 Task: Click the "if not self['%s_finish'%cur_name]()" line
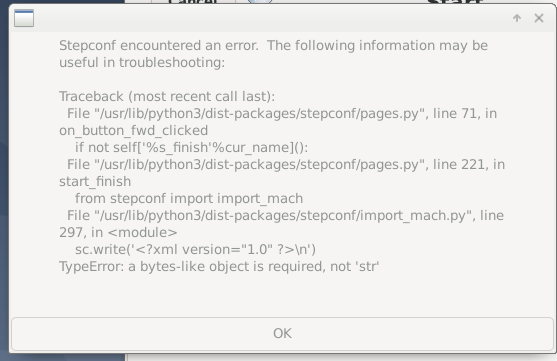pyautogui.click(x=191, y=147)
